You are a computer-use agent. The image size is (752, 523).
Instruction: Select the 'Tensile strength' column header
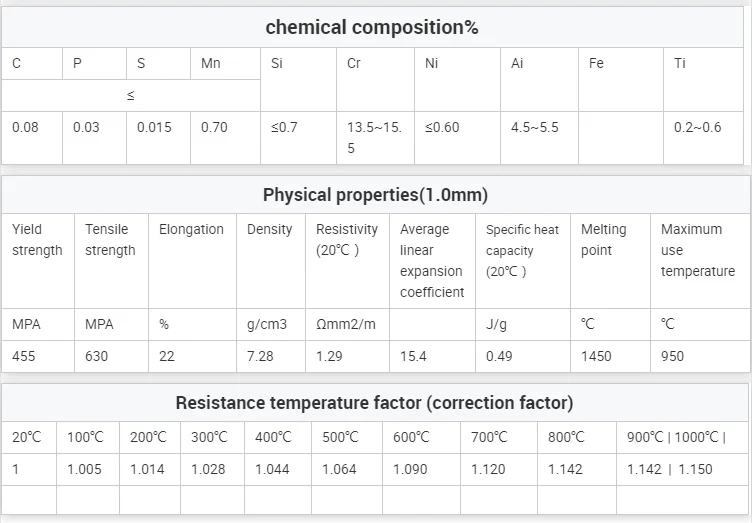click(110, 240)
